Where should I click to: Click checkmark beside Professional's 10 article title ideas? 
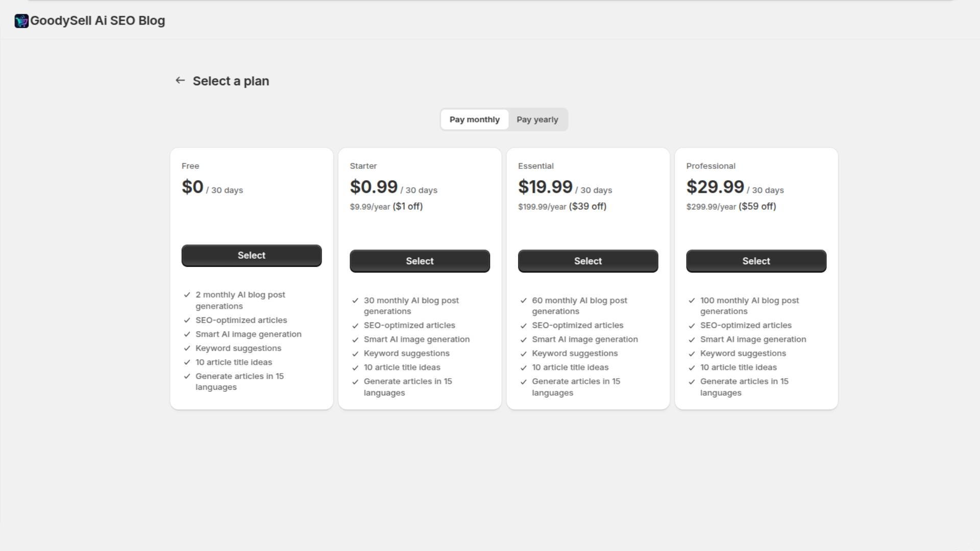click(692, 368)
